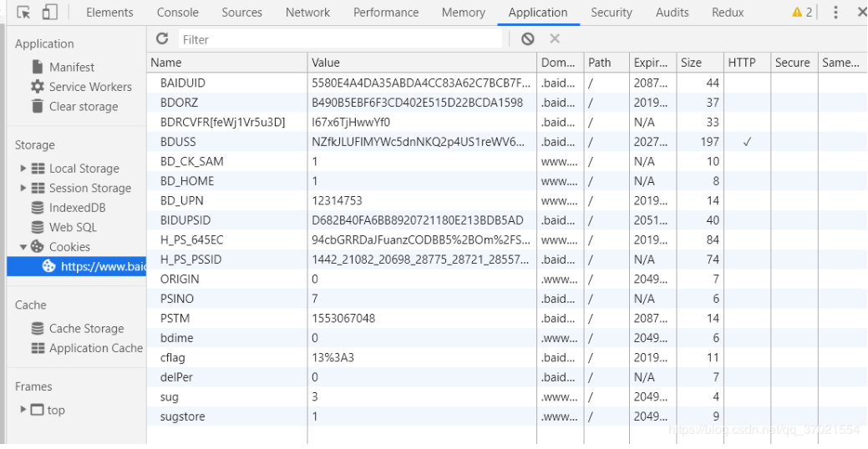Click the Local Storage grid icon

pos(38,169)
